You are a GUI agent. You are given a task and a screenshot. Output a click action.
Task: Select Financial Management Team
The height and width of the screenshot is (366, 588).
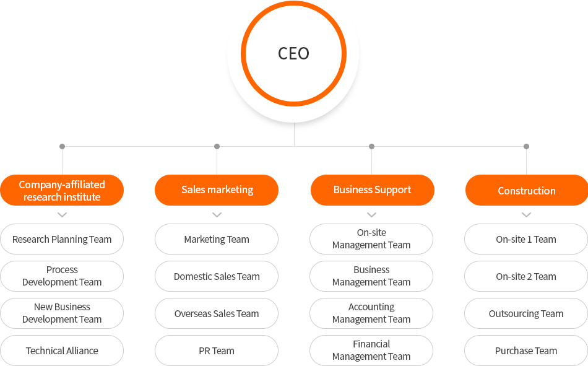371,351
